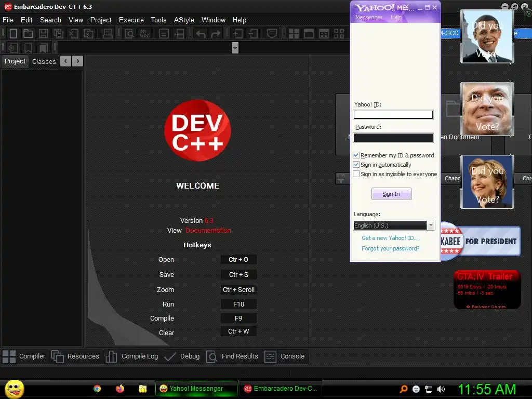Open the Resources bottom tab
The width and height of the screenshot is (532, 399).
(75, 356)
